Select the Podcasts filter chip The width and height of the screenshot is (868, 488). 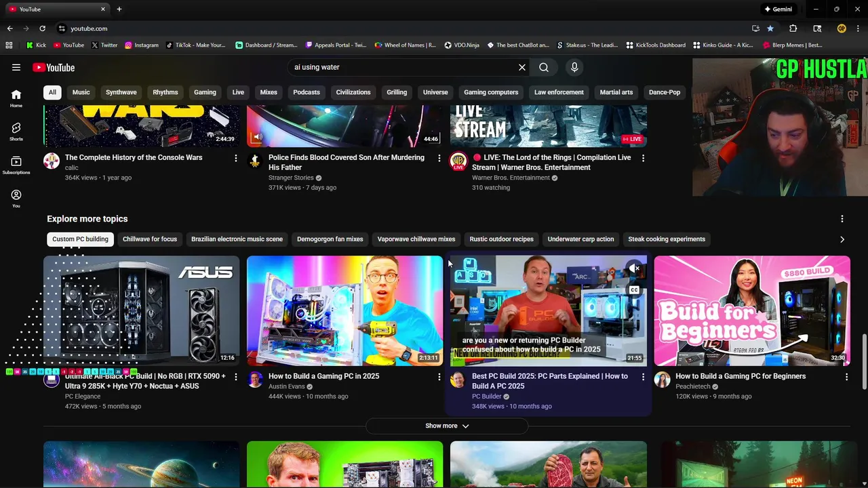click(307, 92)
